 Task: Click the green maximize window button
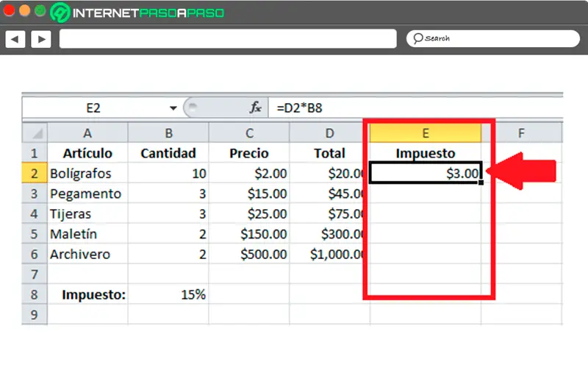tap(40, 11)
